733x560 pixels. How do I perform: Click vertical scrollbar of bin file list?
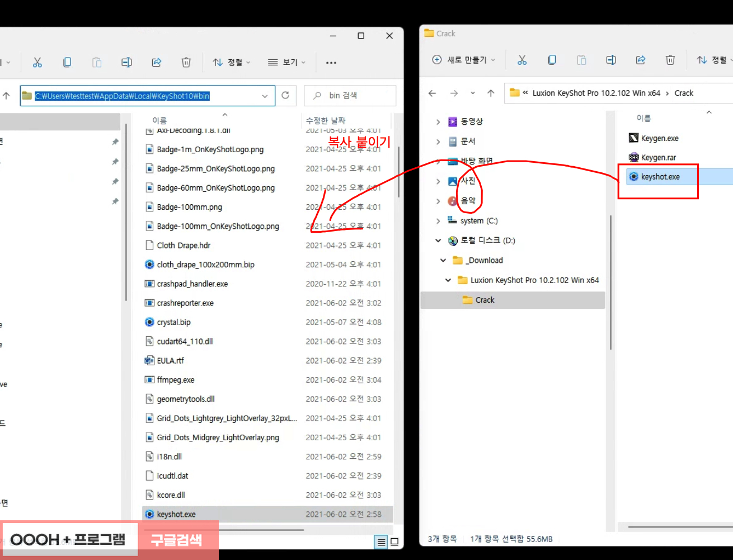pyautogui.click(x=398, y=171)
